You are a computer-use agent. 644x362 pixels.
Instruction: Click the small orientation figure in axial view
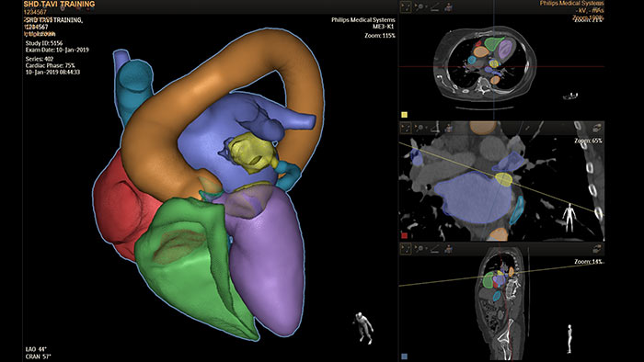point(570,96)
